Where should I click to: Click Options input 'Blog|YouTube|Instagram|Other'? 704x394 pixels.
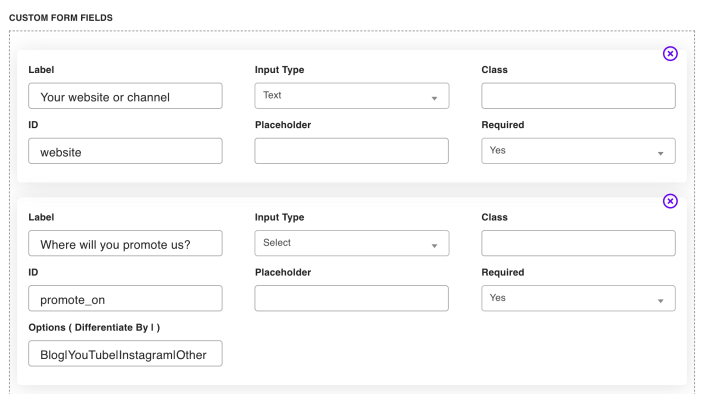point(125,354)
